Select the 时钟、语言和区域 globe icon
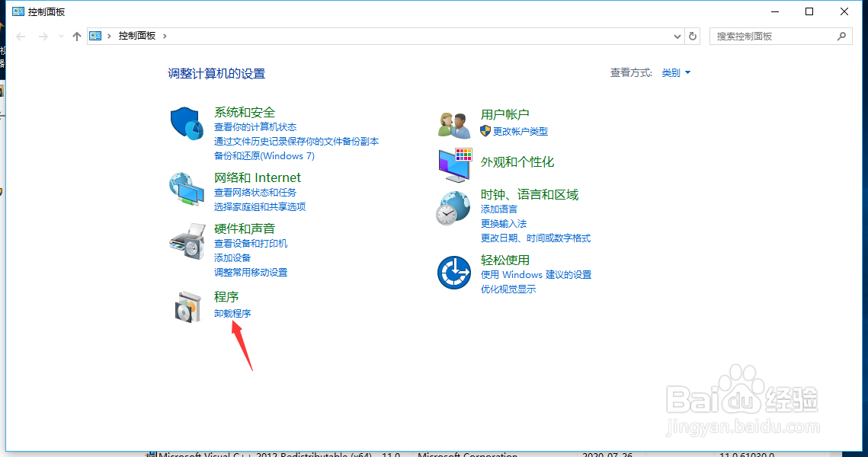The height and width of the screenshot is (457, 868). (453, 207)
